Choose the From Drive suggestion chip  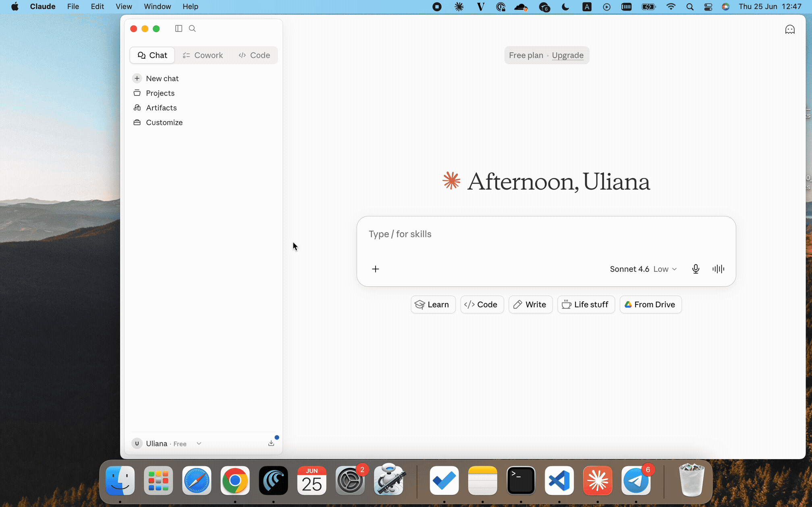tap(650, 304)
